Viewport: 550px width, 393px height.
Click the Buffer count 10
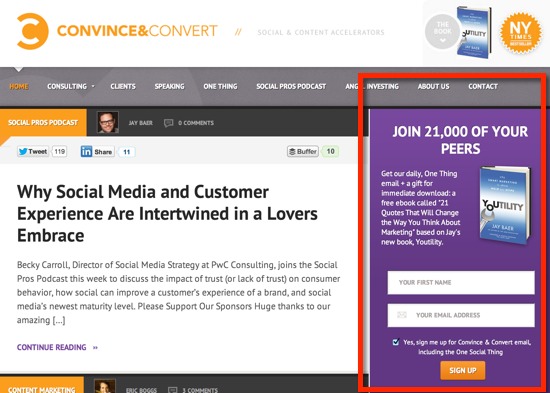[x=330, y=152]
